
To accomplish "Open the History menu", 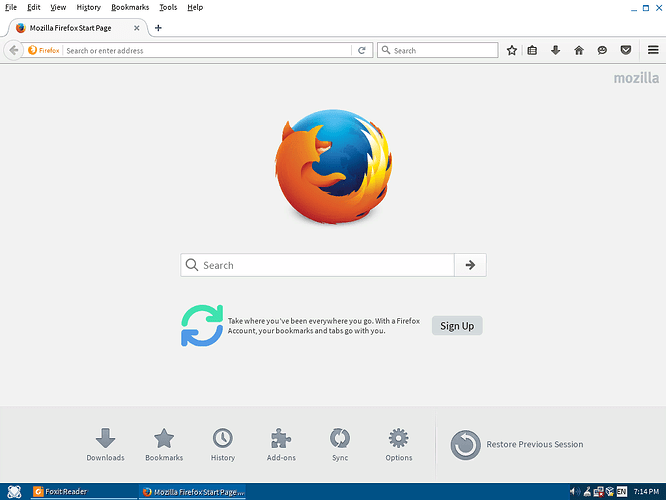I will point(88,7).
